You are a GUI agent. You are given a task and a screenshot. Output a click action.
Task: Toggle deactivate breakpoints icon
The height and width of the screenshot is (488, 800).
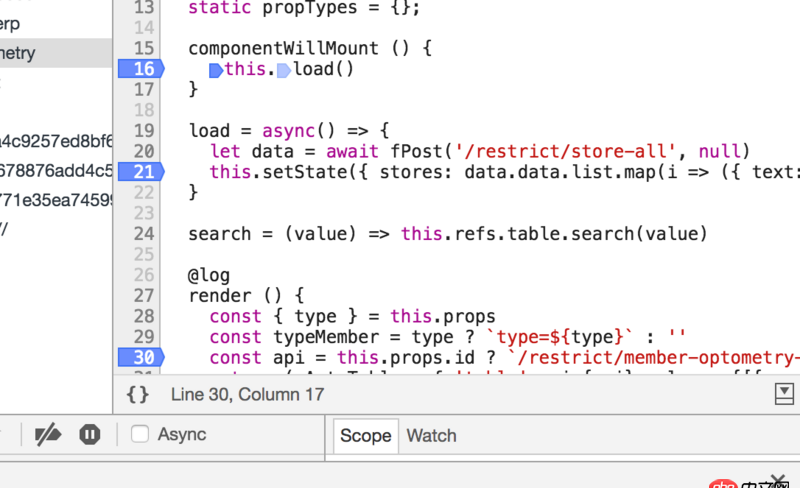click(x=48, y=435)
